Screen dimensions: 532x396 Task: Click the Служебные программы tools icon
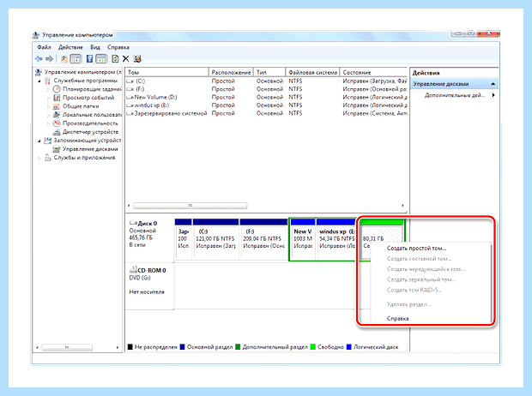48,81
